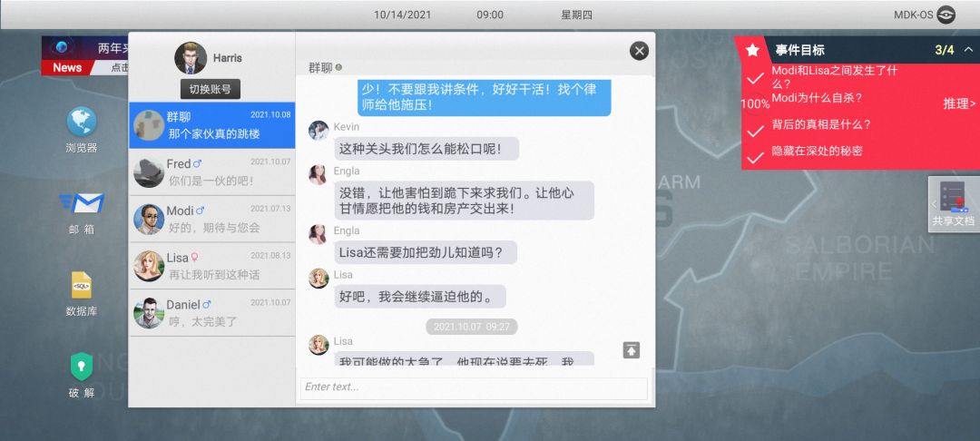Click checkmark next to 背后的真相是什么
The width and height of the screenshot is (980, 441).
[x=756, y=132]
